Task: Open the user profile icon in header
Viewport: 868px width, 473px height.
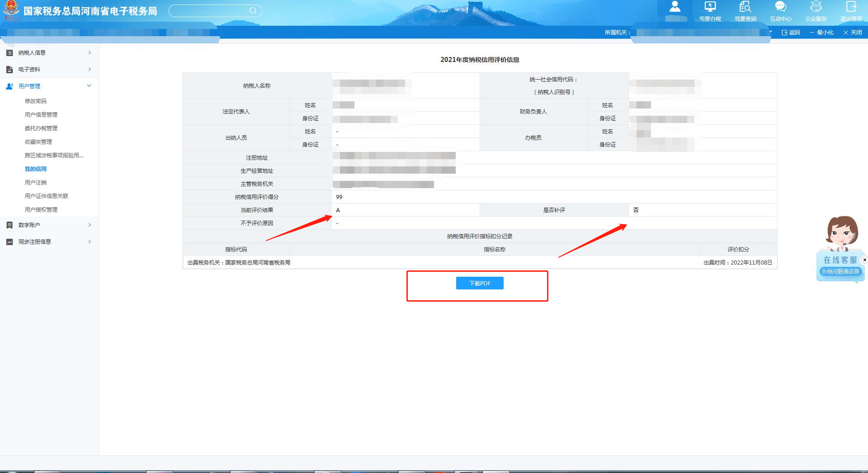Action: [675, 6]
